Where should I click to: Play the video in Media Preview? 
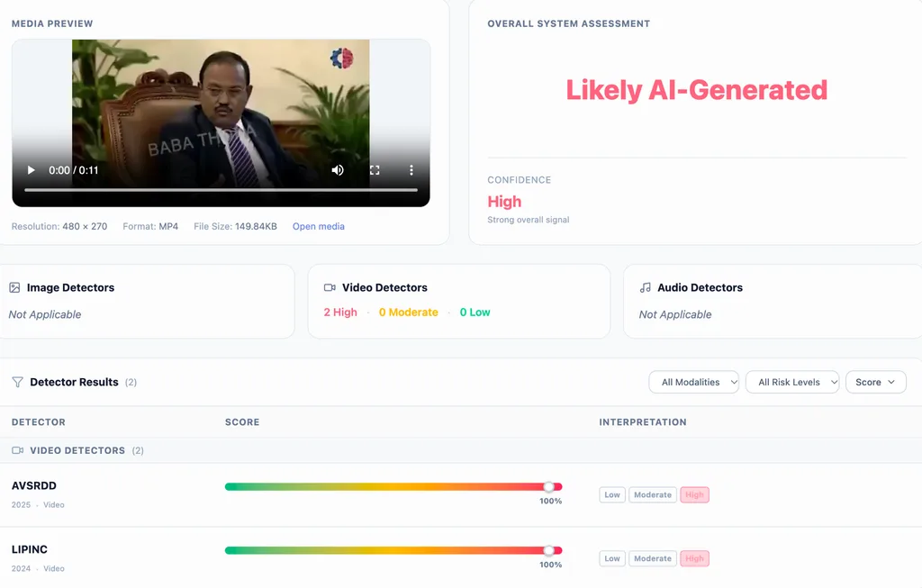[32, 170]
